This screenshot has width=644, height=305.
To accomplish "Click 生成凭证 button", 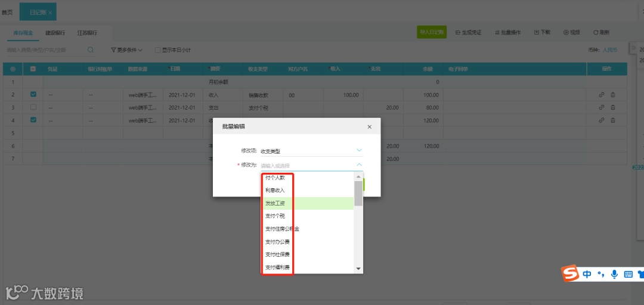I will (468, 32).
